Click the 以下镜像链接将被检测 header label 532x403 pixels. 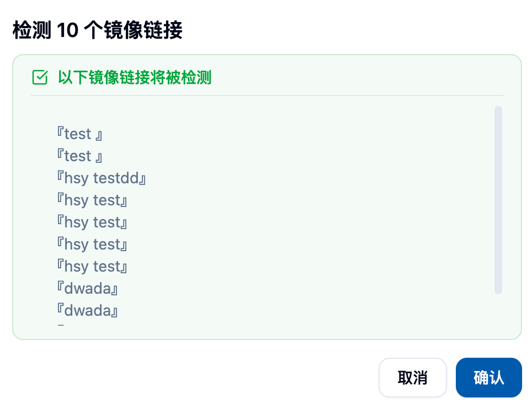click(134, 78)
